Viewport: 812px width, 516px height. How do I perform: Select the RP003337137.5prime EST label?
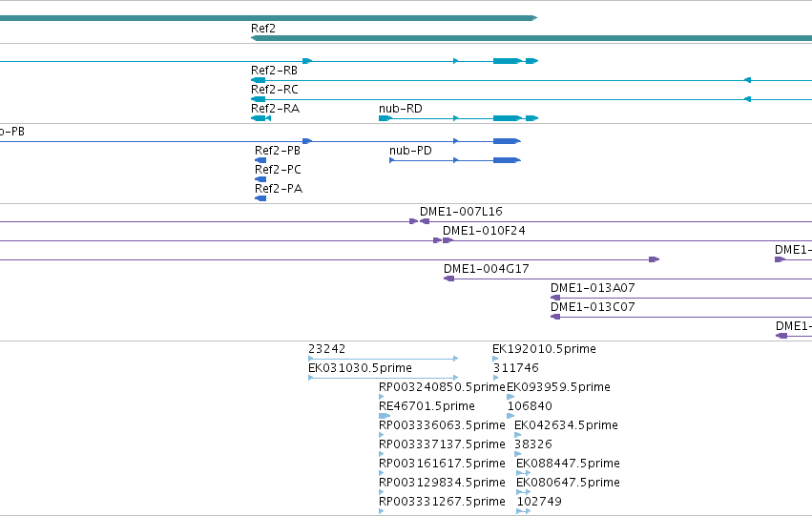442,445
